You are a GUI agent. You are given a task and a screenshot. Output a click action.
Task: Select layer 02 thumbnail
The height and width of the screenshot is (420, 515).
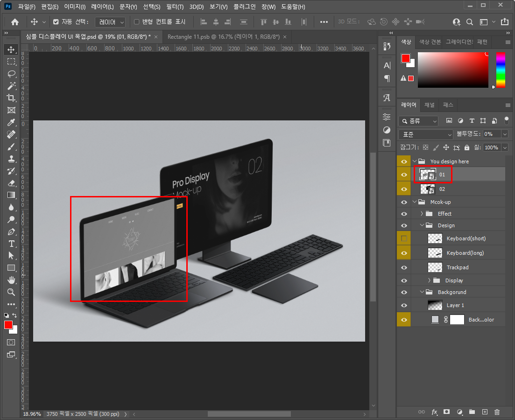(428, 189)
